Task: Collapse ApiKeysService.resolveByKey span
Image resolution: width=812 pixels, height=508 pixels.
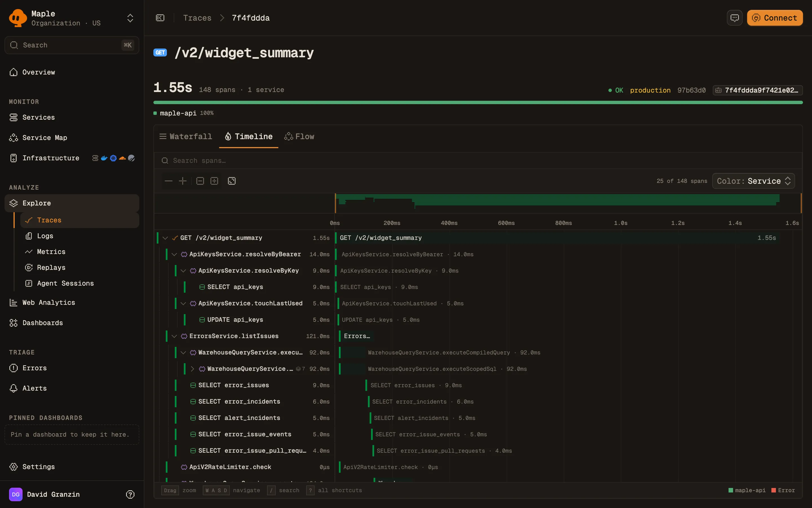Action: 183,271
